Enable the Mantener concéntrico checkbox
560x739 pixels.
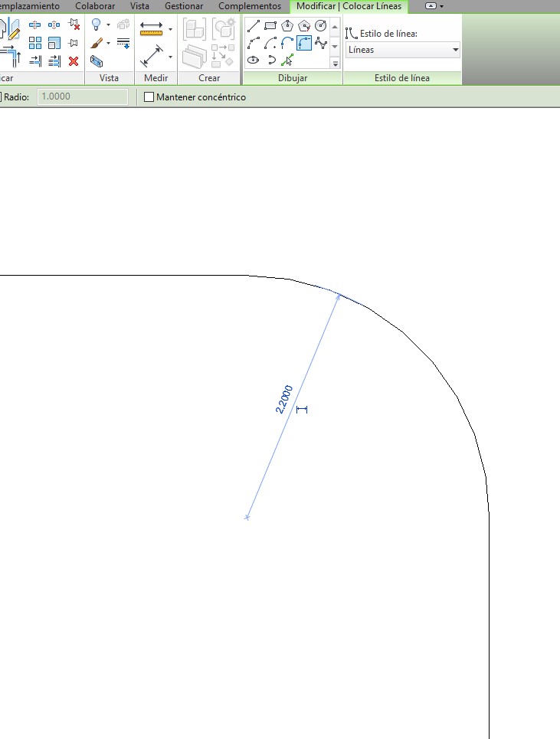[x=149, y=97]
